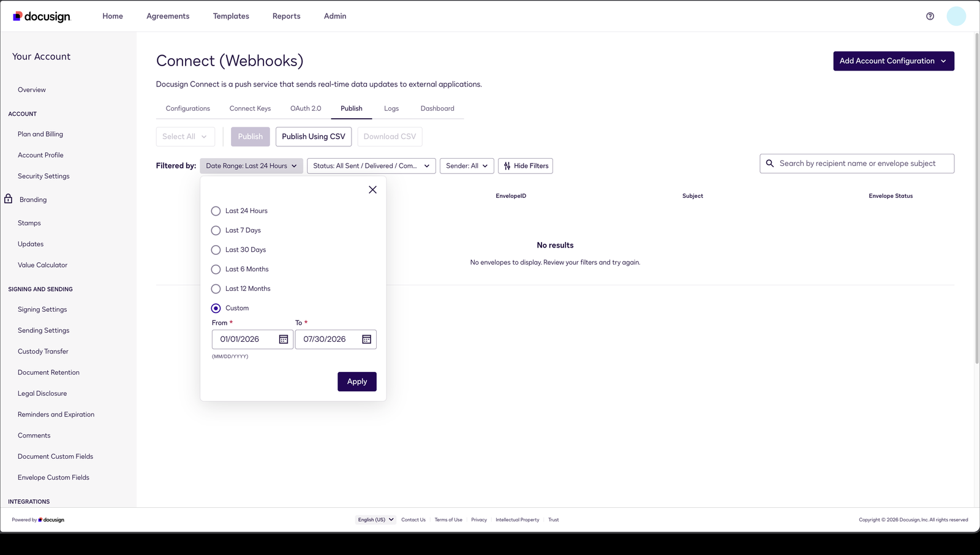This screenshot has height=555, width=980.
Task: Open Overview in the sidebar
Action: (x=32, y=90)
